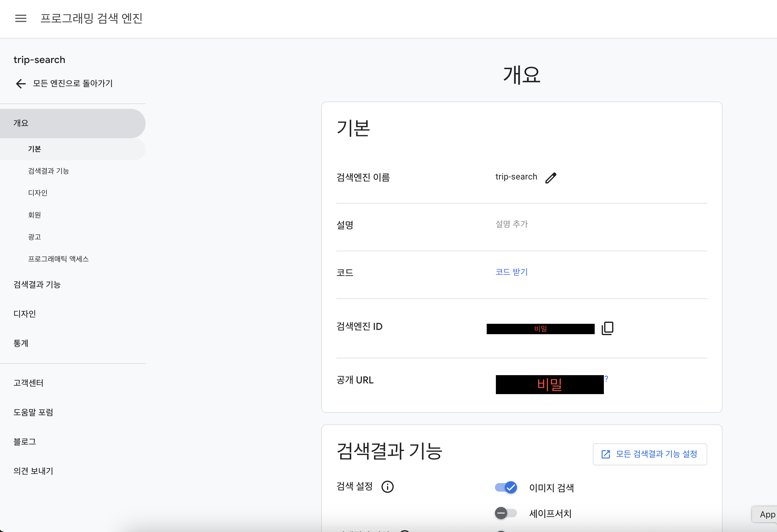
Task: Select 개요 in the sidebar
Action: tap(21, 123)
